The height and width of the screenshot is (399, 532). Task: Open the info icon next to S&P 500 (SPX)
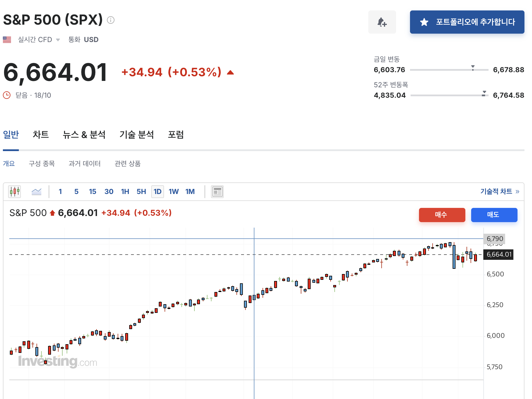pyautogui.click(x=111, y=20)
